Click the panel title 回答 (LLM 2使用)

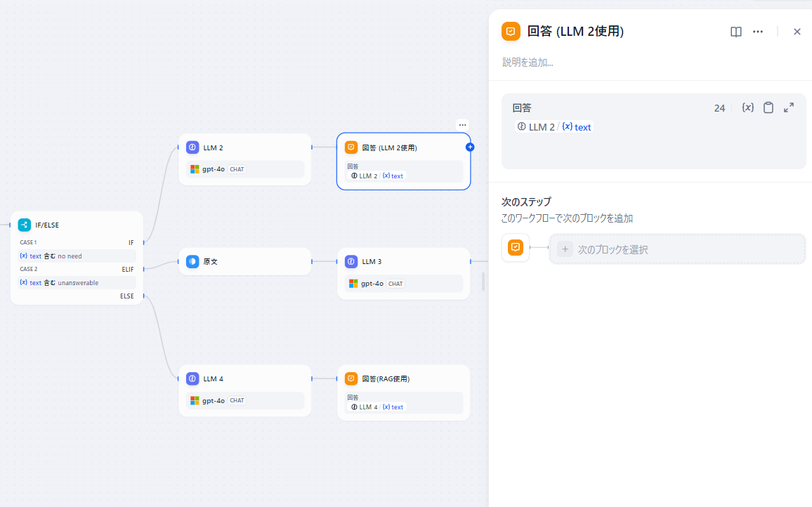tap(575, 32)
